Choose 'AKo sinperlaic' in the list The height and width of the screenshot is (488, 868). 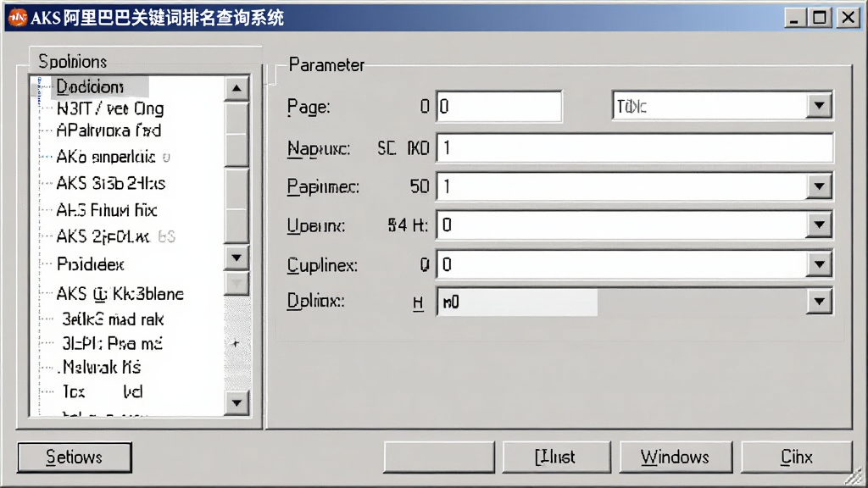pyautogui.click(x=106, y=157)
